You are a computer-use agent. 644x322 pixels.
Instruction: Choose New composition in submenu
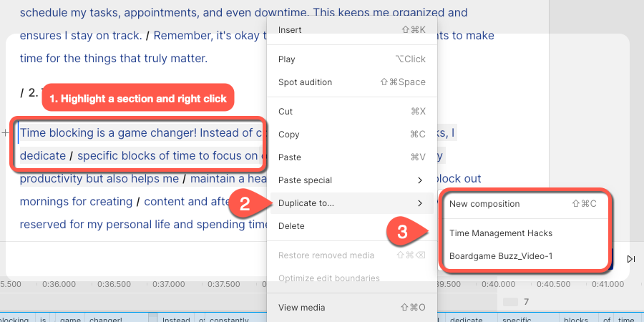[x=523, y=204]
